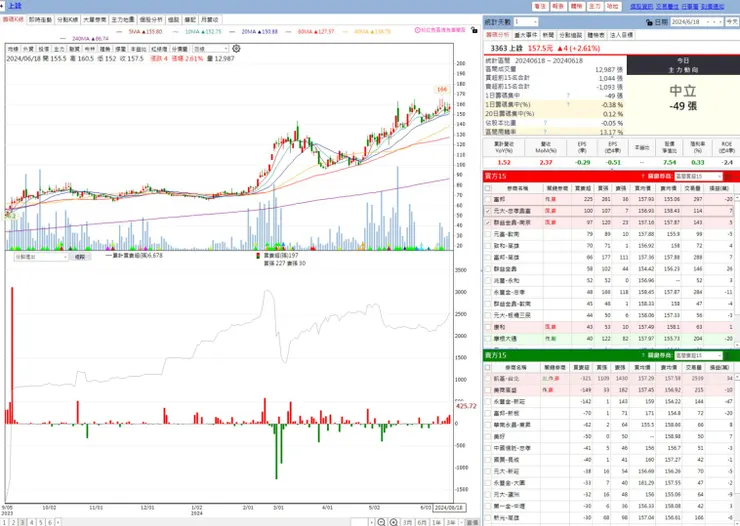Check the 富邦 buyer row checkbox
The width and height of the screenshot is (740, 526).
pos(488,200)
